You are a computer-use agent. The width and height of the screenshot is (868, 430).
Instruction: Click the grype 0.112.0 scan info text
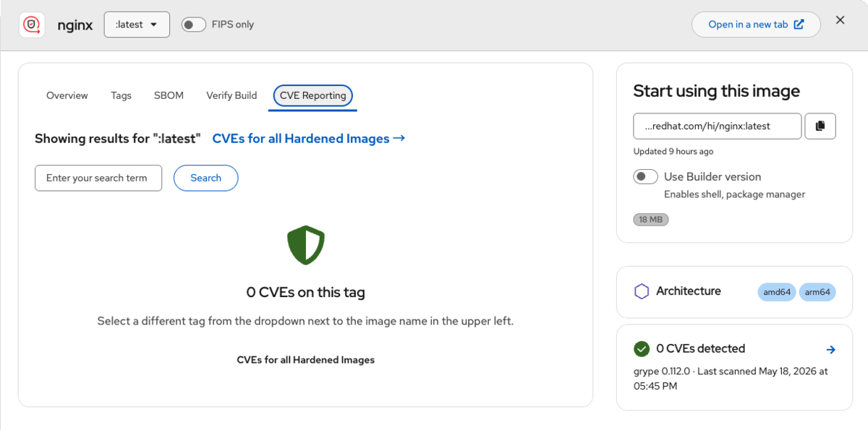[731, 379]
